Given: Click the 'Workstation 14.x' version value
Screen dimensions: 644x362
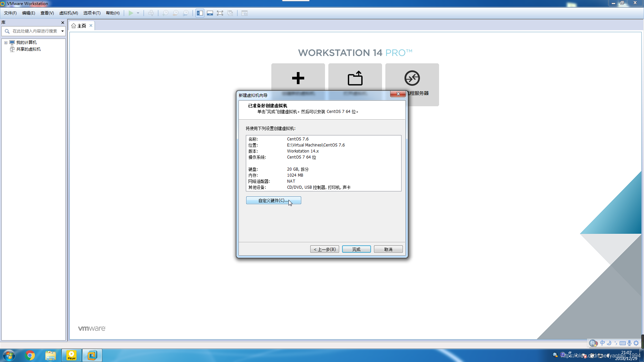Looking at the screenshot, I should point(303,151).
